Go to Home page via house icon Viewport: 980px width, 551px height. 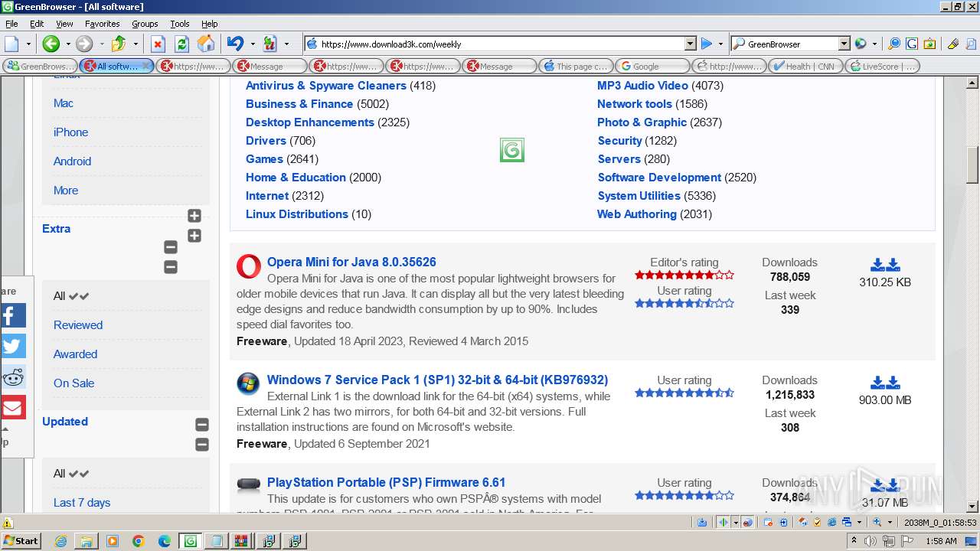(205, 44)
